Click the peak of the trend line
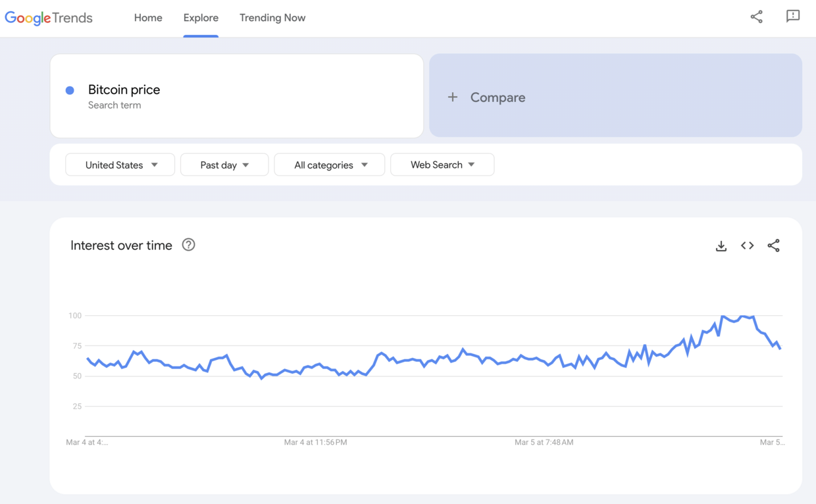 coord(724,315)
